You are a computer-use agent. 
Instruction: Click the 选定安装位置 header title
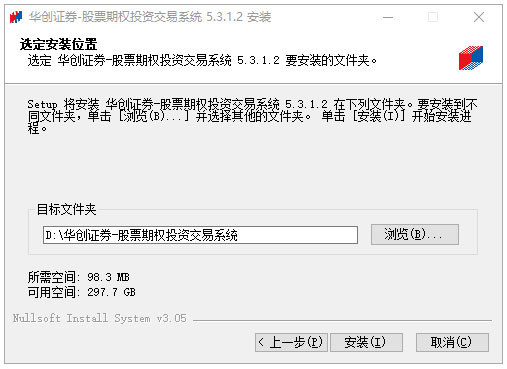coord(58,44)
